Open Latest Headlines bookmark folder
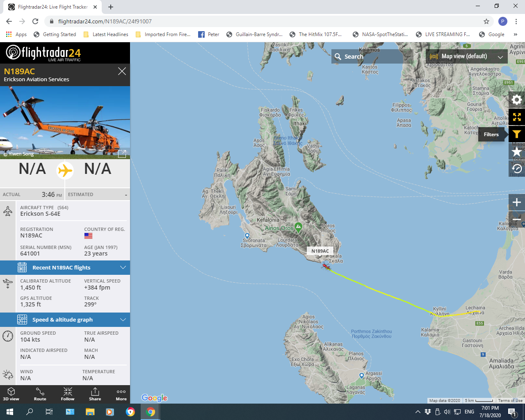 click(106, 34)
